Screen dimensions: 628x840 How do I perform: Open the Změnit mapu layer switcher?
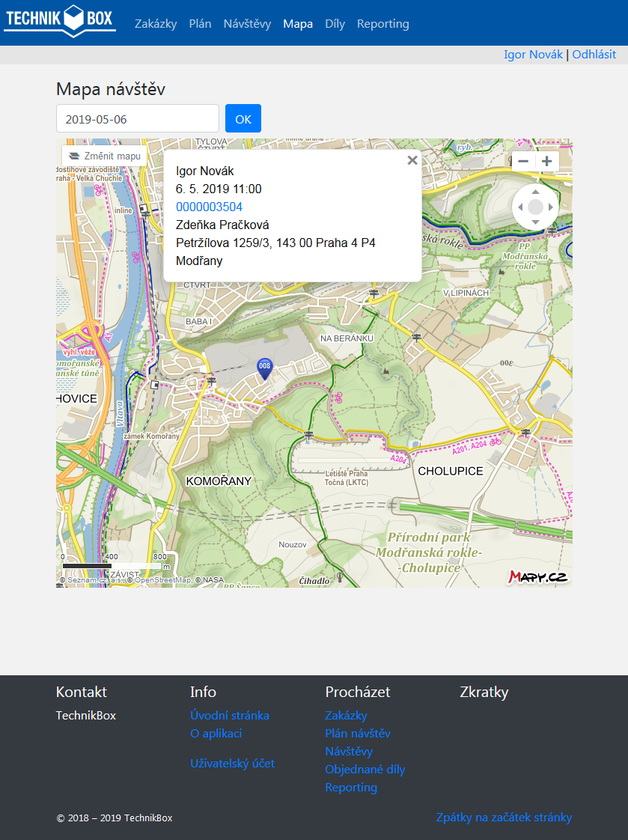tap(105, 156)
